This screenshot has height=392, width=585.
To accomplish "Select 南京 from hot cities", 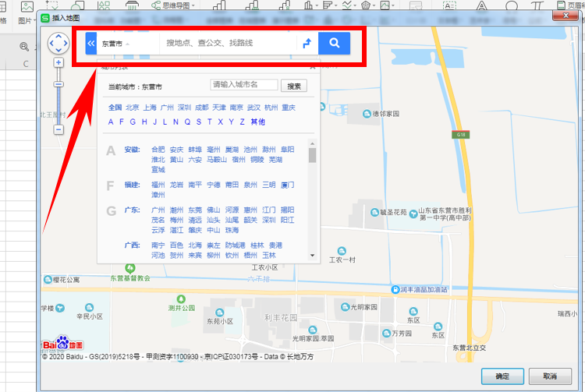I will 236,108.
